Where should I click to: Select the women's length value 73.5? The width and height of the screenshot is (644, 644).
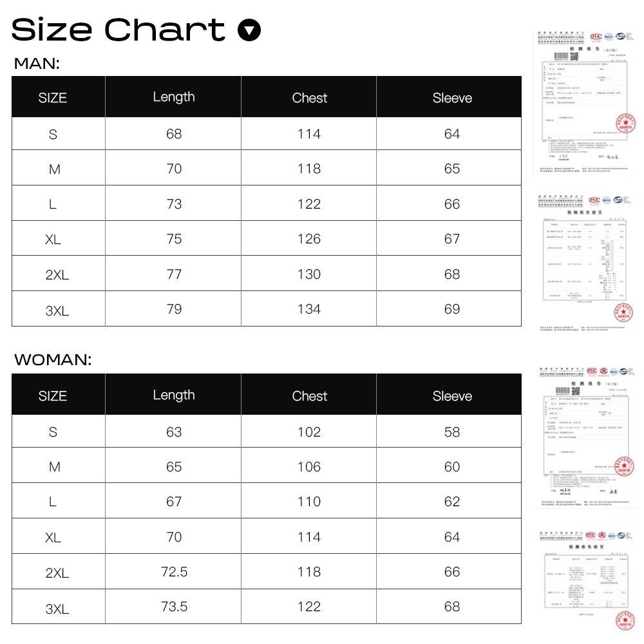174,607
